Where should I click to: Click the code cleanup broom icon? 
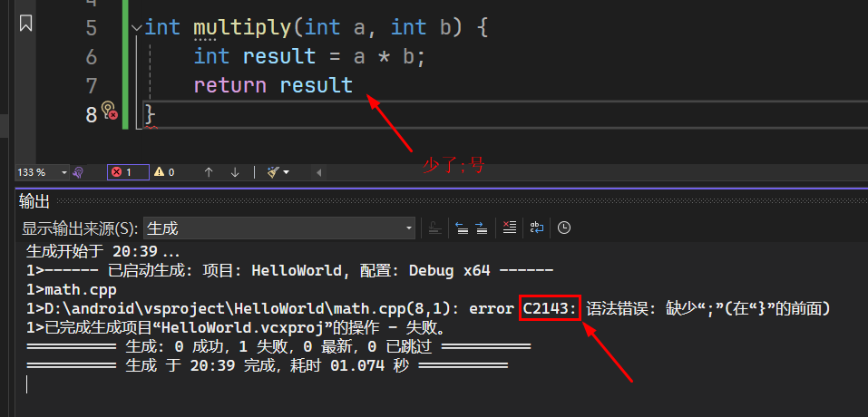point(272,172)
